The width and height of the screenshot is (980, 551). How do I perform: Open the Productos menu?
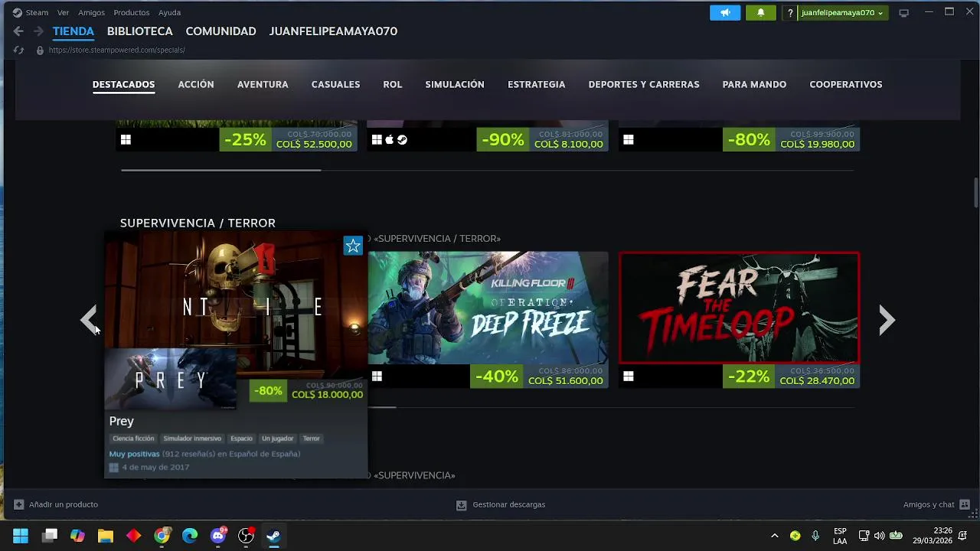pos(132,12)
